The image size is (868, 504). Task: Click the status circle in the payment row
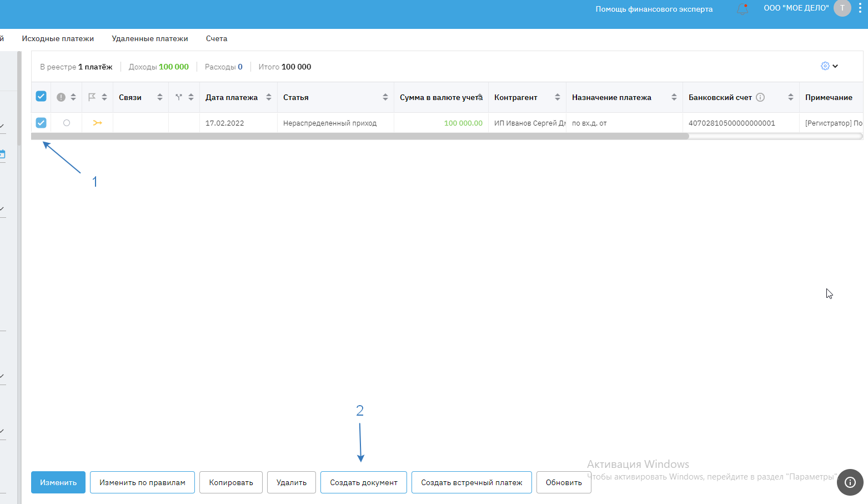[x=67, y=123]
